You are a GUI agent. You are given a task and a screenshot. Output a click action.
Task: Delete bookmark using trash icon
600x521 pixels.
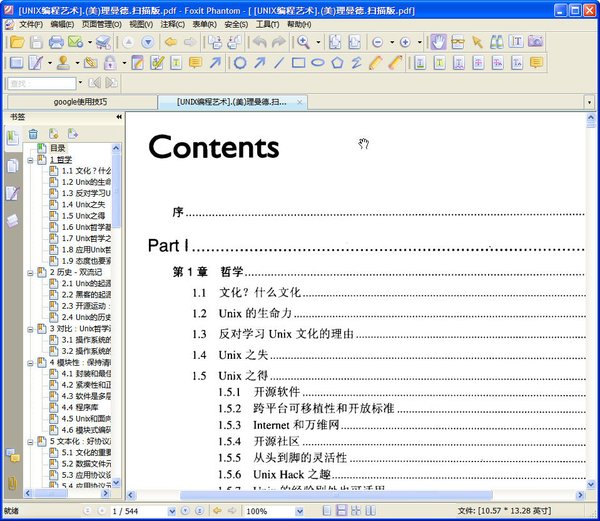33,133
